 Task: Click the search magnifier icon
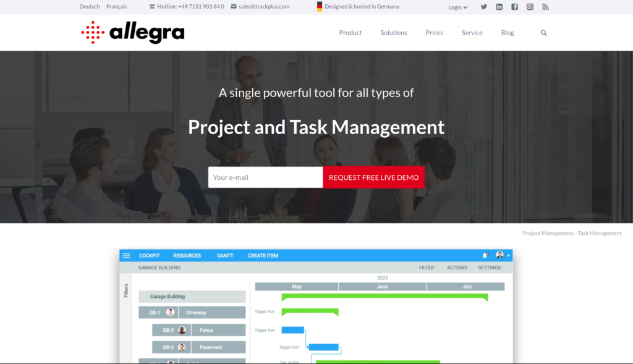click(544, 33)
